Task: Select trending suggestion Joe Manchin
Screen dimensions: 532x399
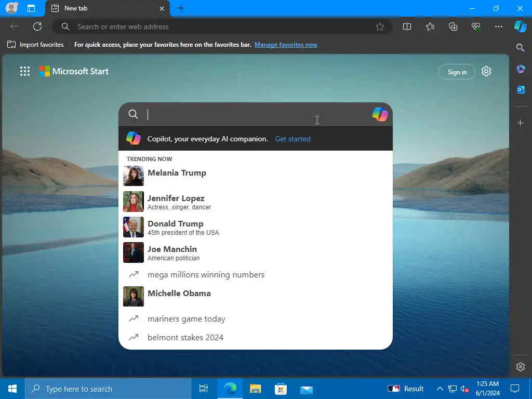Action: (256, 252)
